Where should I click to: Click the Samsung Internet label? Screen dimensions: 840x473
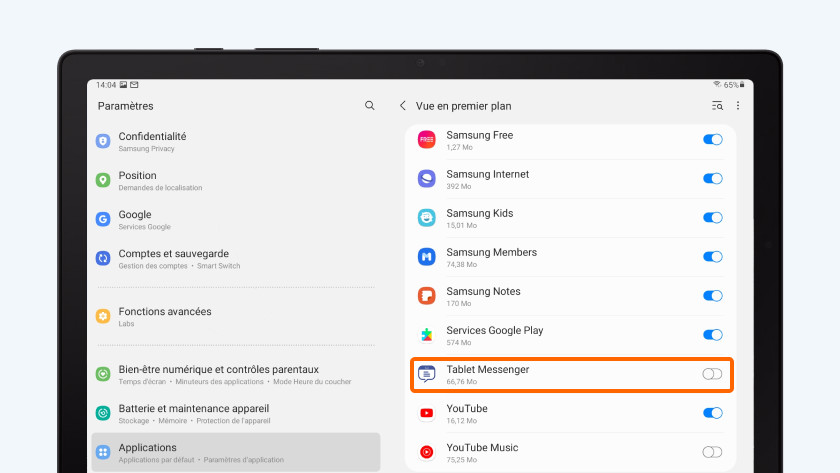(x=488, y=174)
